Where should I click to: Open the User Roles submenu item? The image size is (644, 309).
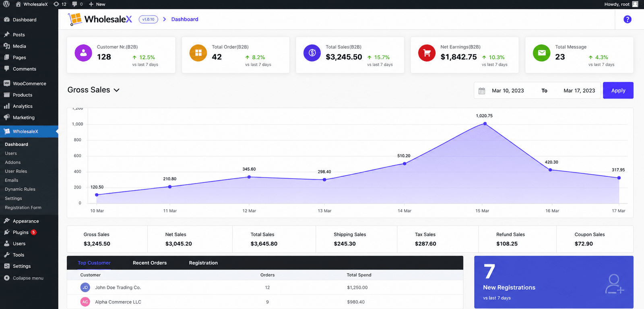16,171
